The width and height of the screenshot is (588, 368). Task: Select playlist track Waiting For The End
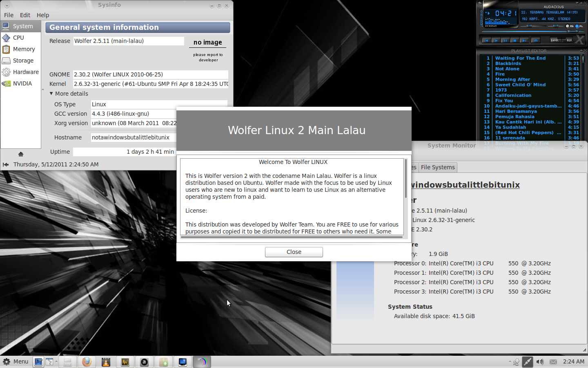click(x=520, y=58)
